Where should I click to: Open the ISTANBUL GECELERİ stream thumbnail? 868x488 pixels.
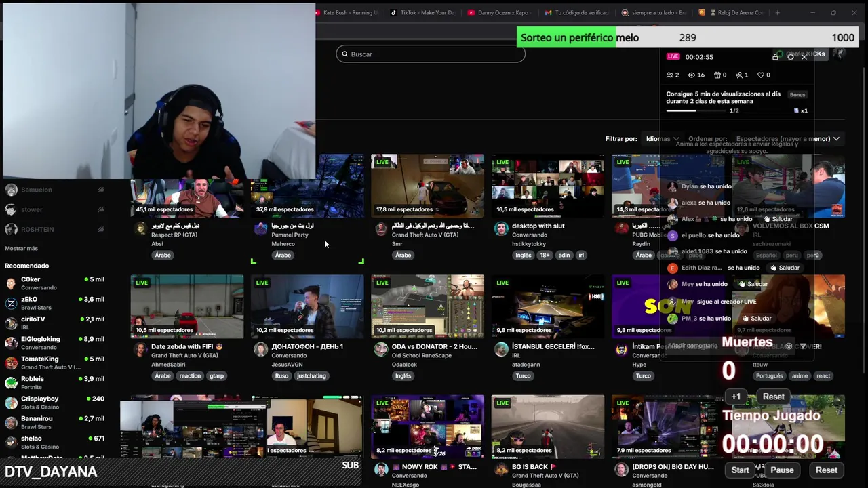[x=548, y=306]
